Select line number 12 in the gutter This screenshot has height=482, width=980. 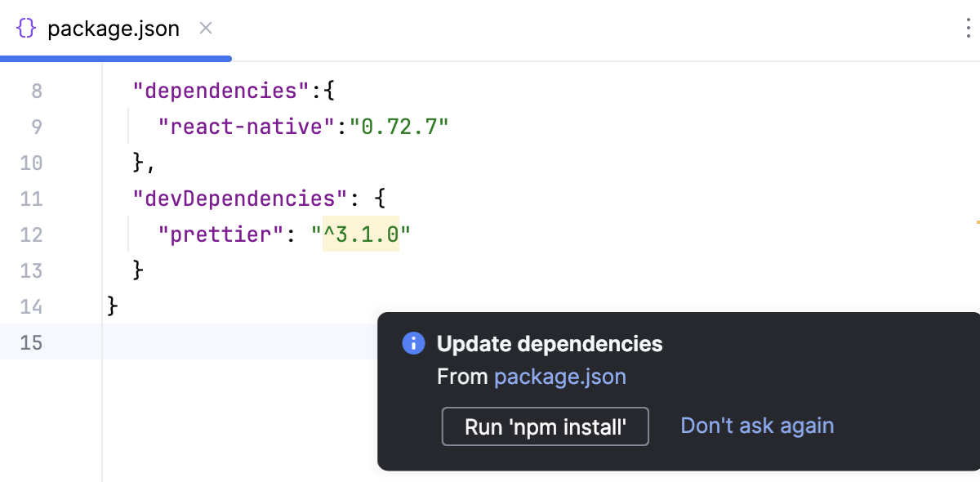click(x=31, y=234)
